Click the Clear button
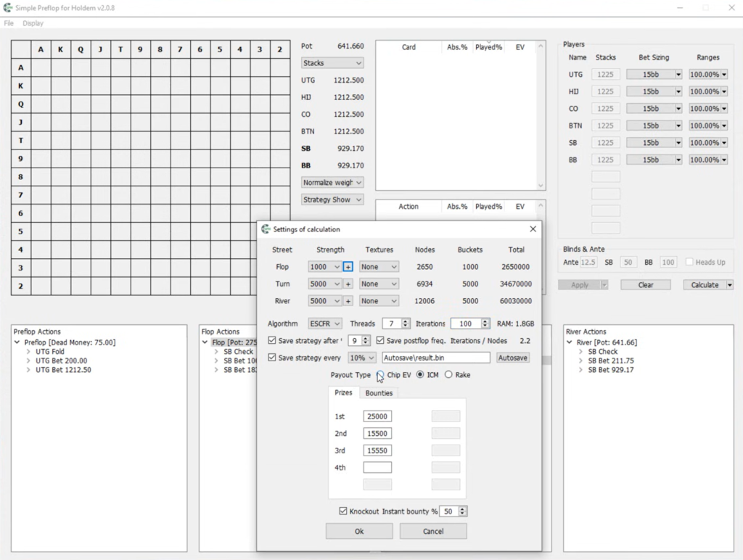743x560 pixels. point(646,285)
